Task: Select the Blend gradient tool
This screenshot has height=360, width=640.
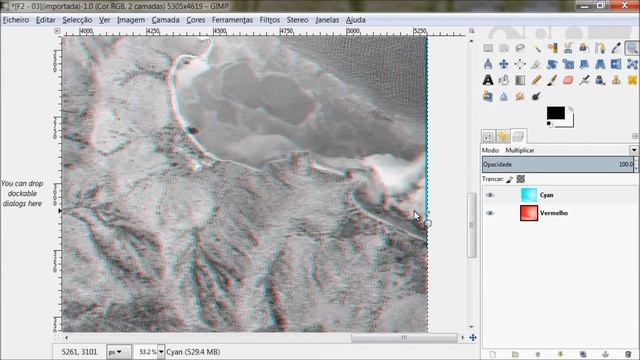Action: coord(520,80)
